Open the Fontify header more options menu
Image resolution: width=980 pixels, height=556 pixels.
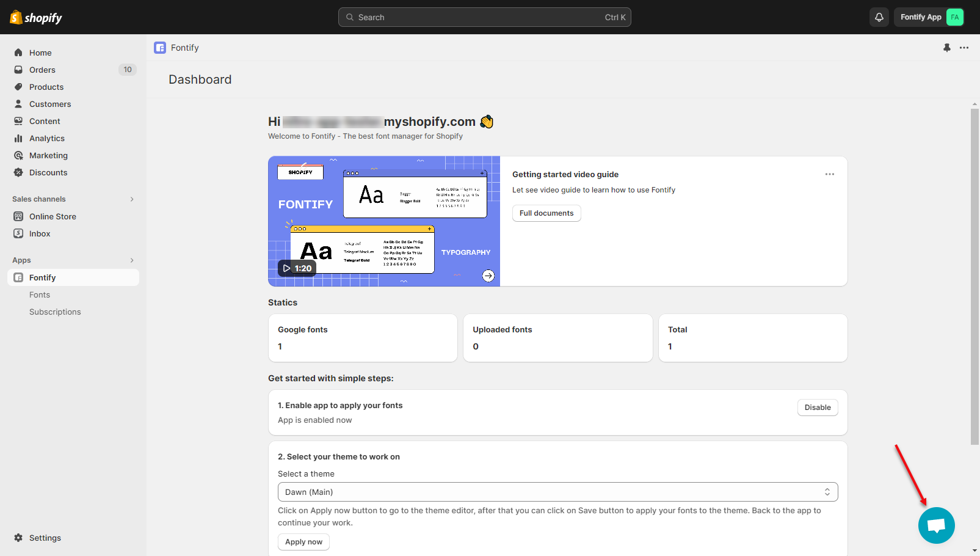964,48
